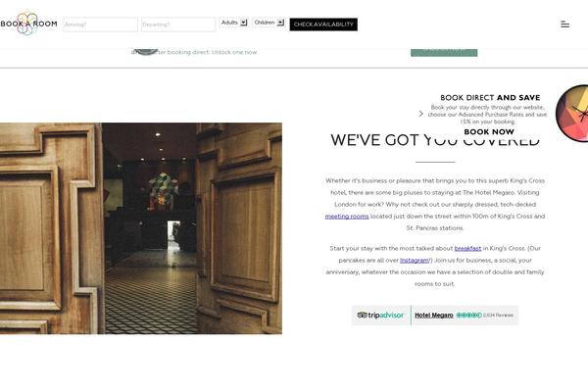Open the Instagram link

pos(415,261)
